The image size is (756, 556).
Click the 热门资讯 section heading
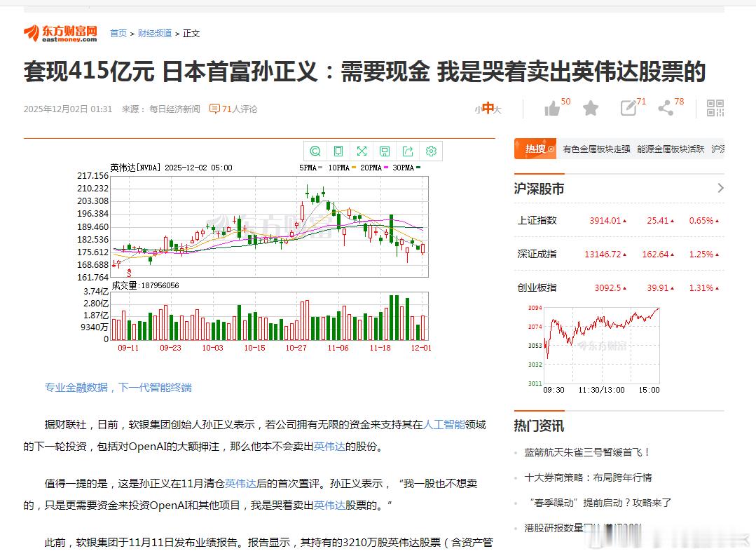[539, 426]
